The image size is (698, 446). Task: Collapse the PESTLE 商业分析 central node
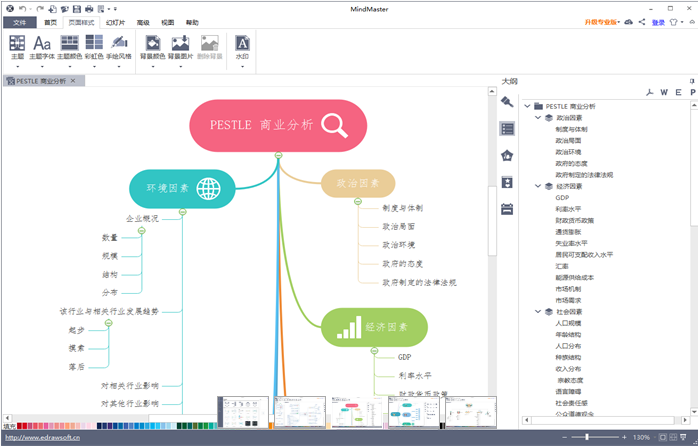(278, 155)
